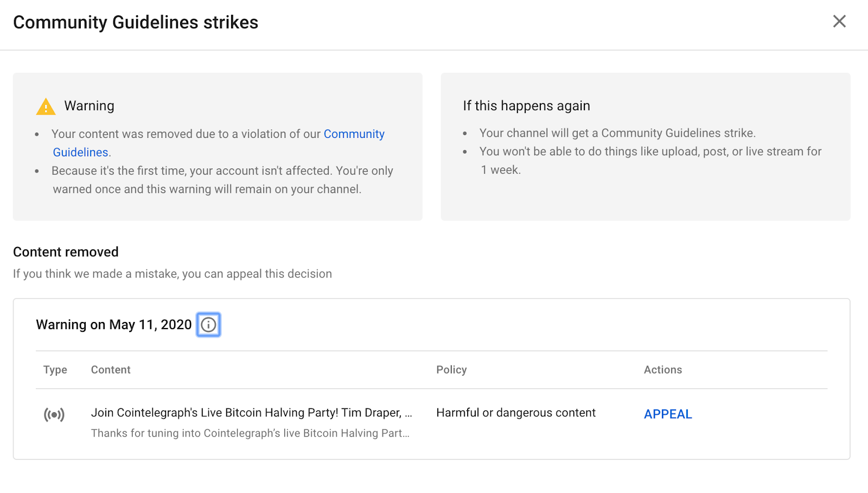The image size is (868, 493).
Task: Click the 'If this happens again' heading
Action: click(x=526, y=106)
